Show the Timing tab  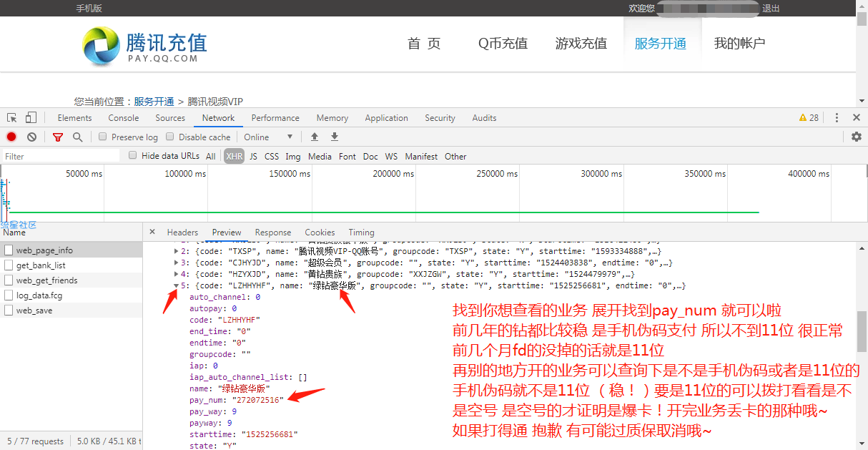(x=361, y=233)
